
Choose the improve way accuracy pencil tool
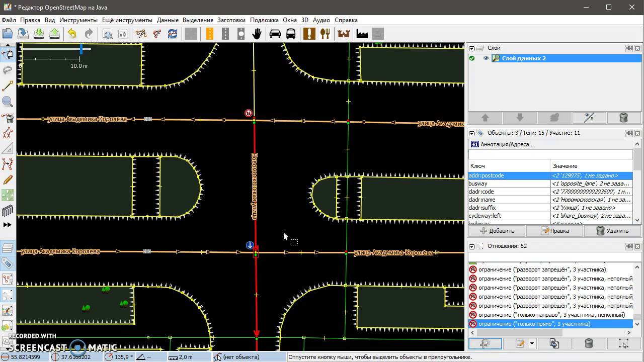click(x=8, y=180)
